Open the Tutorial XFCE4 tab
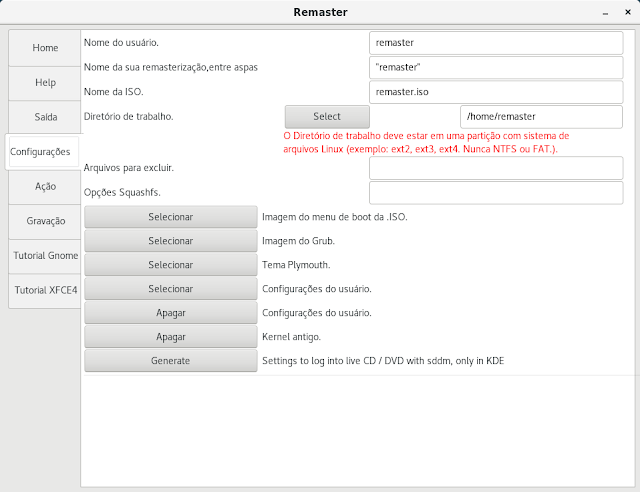The height and width of the screenshot is (492, 640). [45, 290]
